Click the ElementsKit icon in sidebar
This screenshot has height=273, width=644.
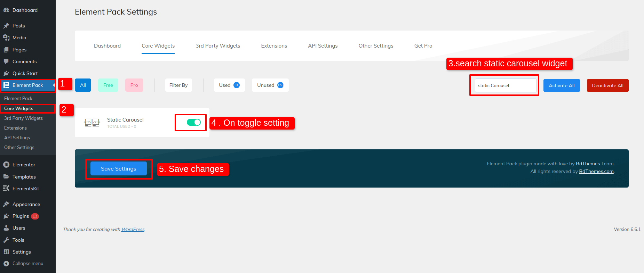pyautogui.click(x=6, y=189)
